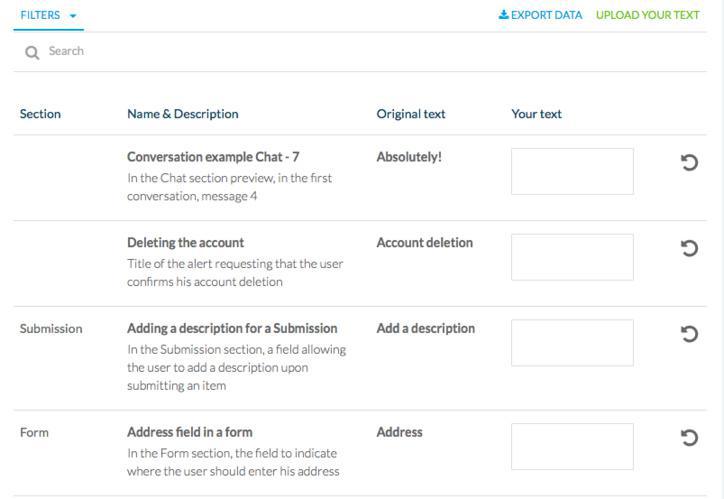The height and width of the screenshot is (499, 724).
Task: Click the Submission section label
Action: [51, 329]
